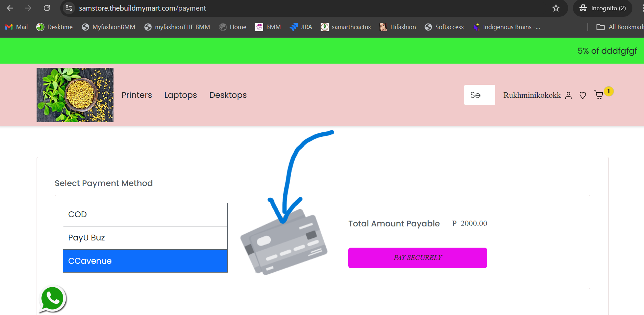Open the Mail bookmark
Screen dimensions: 644x315
16,27
